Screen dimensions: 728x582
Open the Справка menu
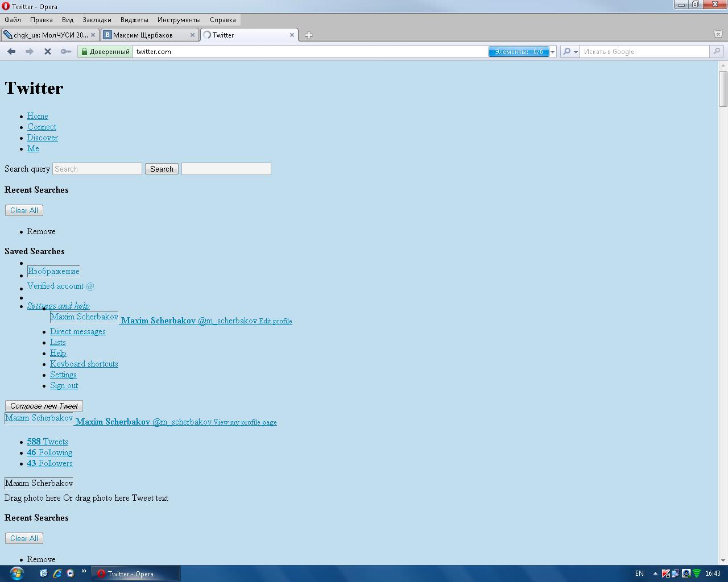[x=223, y=20]
